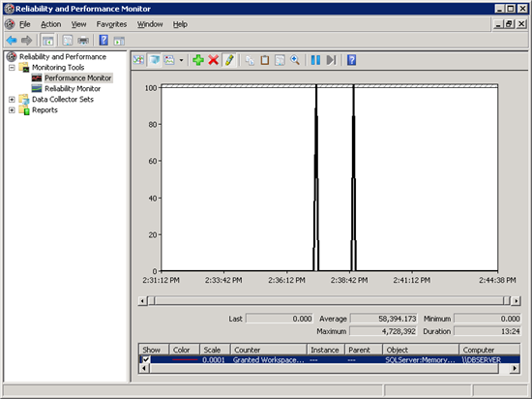Click the Counter column header
This screenshot has height=399, width=532.
tap(269, 350)
